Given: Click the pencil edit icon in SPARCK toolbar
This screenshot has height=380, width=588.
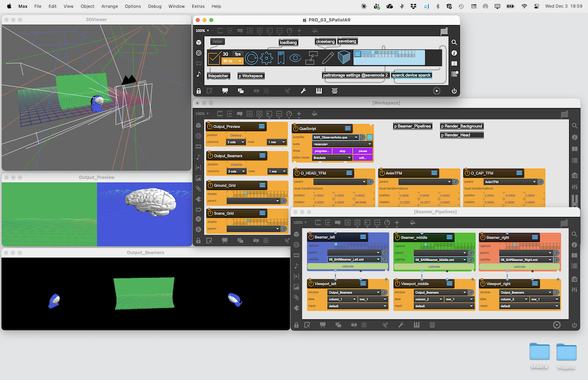Looking at the screenshot, I should click(x=328, y=58).
